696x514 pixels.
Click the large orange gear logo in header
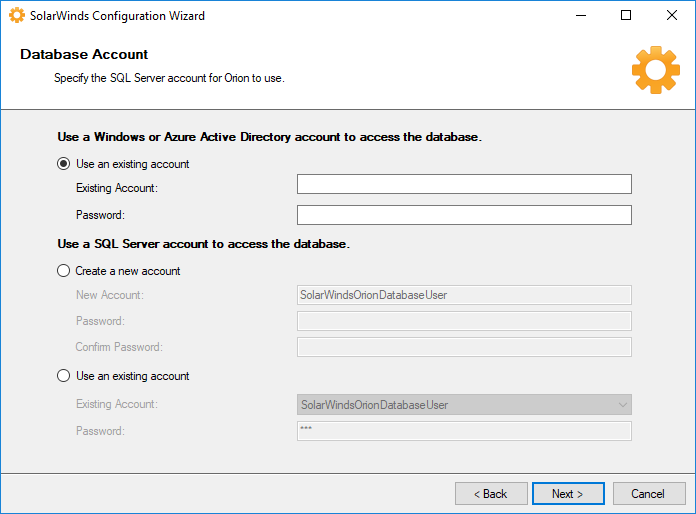click(655, 70)
